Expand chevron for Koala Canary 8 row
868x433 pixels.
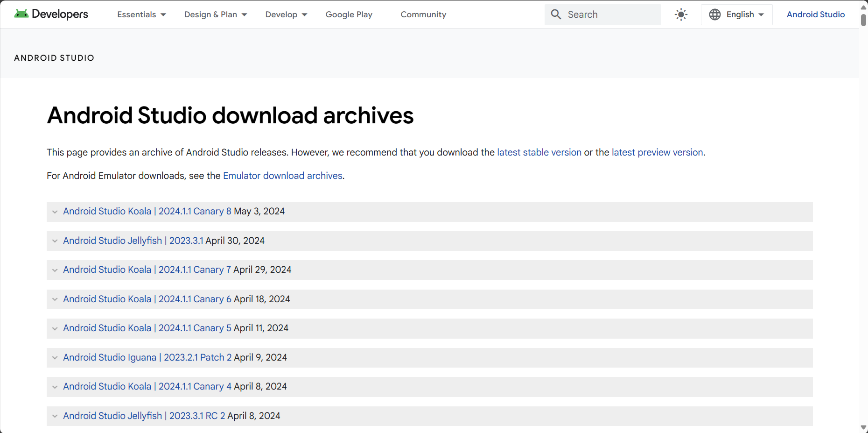[x=55, y=212]
